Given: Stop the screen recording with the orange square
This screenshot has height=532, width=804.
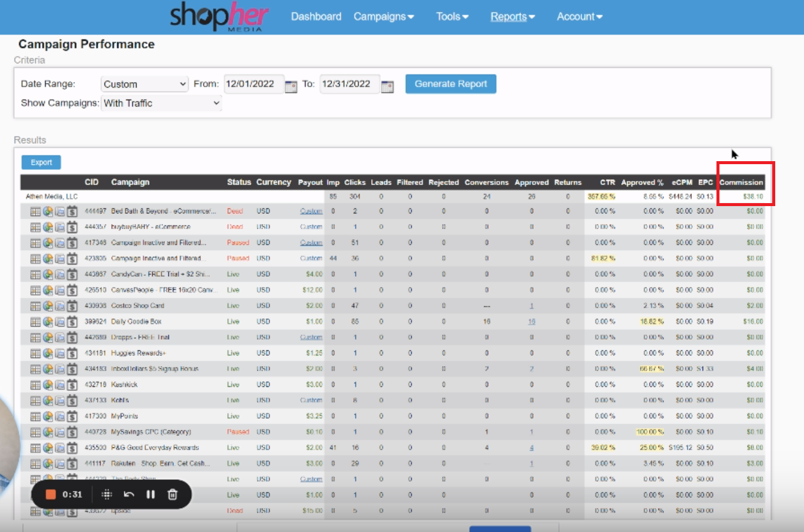Looking at the screenshot, I should pos(51,494).
